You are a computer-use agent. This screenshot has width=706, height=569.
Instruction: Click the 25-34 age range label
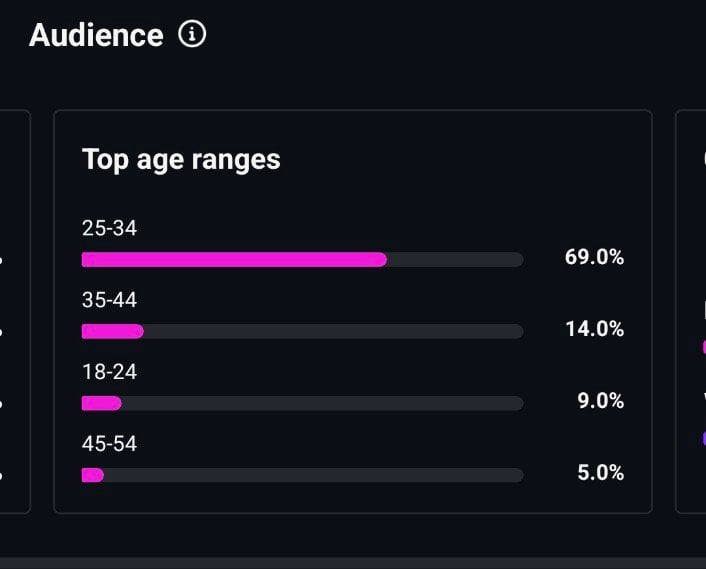pyautogui.click(x=109, y=228)
